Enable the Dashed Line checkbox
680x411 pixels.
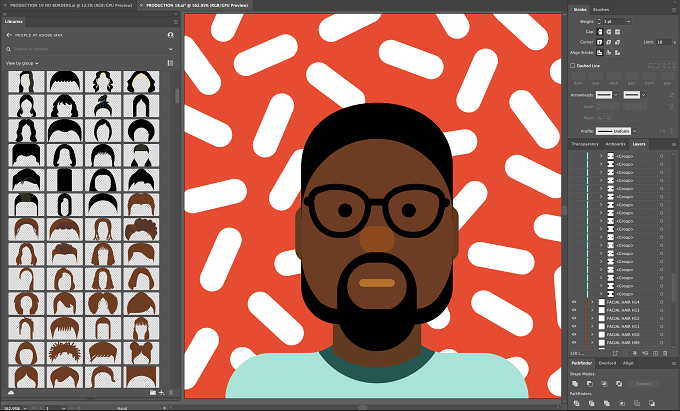pos(572,65)
